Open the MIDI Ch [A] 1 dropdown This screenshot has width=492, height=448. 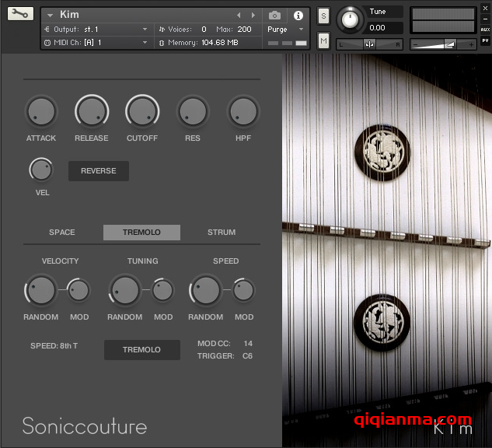[96, 42]
